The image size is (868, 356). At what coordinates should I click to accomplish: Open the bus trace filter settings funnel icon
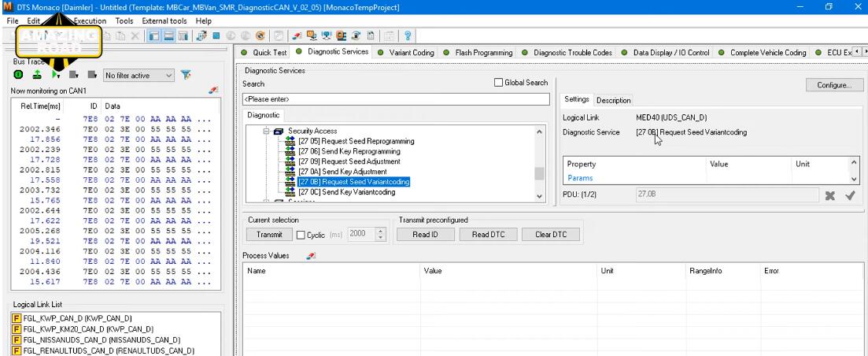click(186, 75)
